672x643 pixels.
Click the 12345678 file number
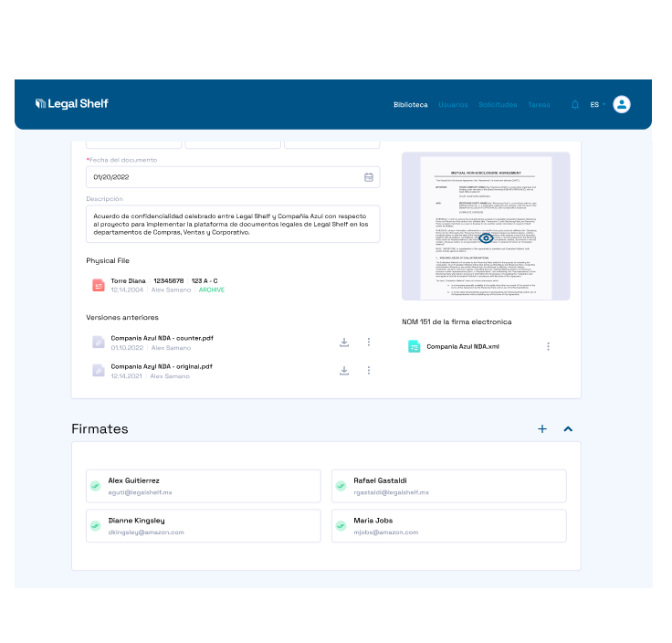coord(168,280)
